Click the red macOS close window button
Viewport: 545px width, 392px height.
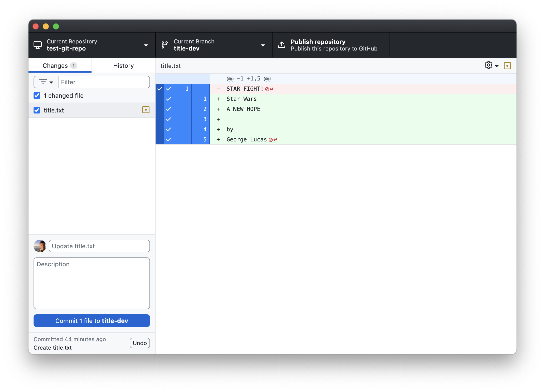click(x=36, y=26)
